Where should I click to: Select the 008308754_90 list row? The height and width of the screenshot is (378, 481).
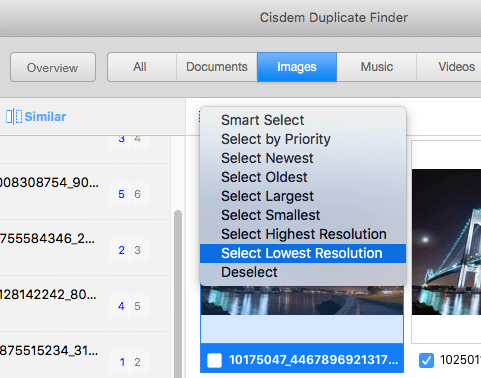(84, 192)
